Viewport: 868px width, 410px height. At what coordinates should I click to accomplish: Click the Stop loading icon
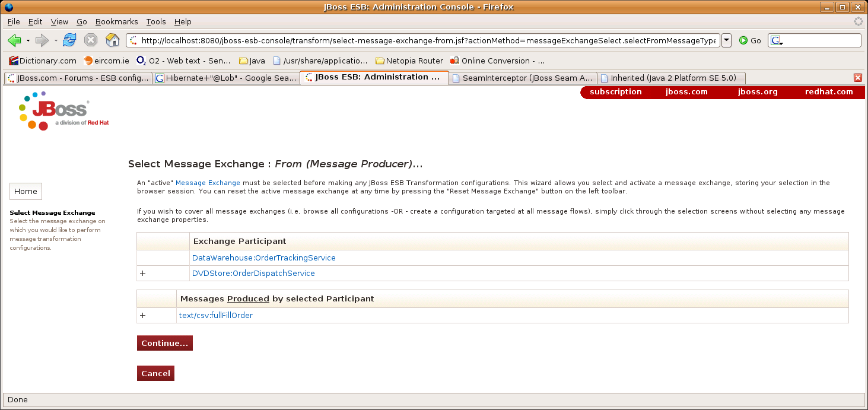click(x=91, y=40)
